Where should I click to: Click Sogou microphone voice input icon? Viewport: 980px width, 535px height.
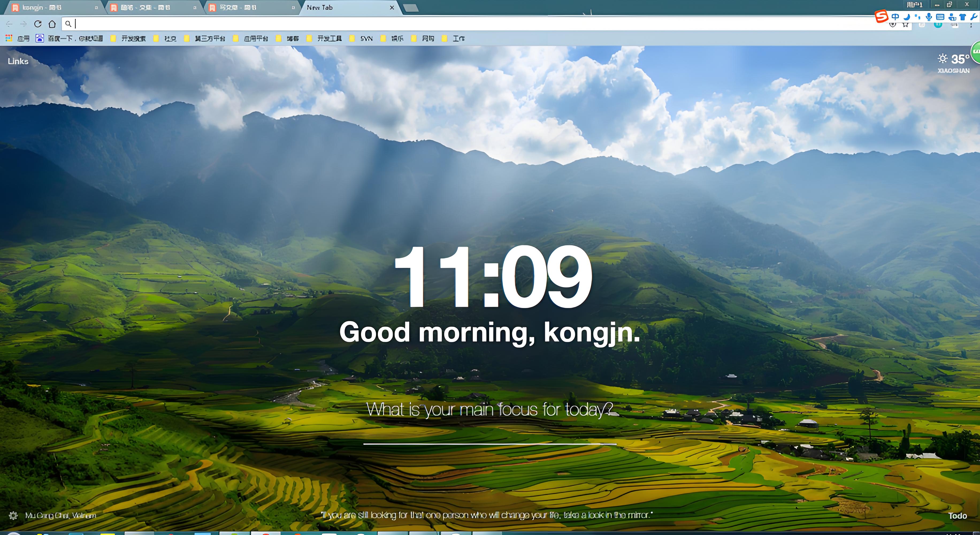point(929,17)
